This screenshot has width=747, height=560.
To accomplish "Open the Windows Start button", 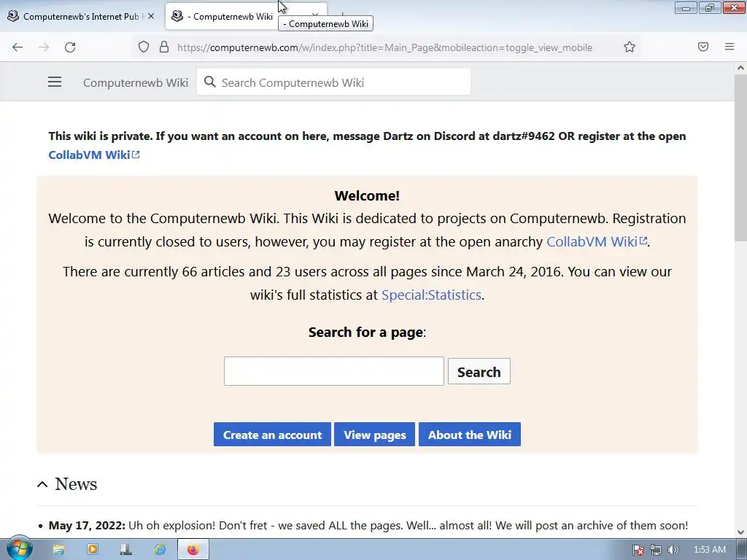I will pos(19,548).
